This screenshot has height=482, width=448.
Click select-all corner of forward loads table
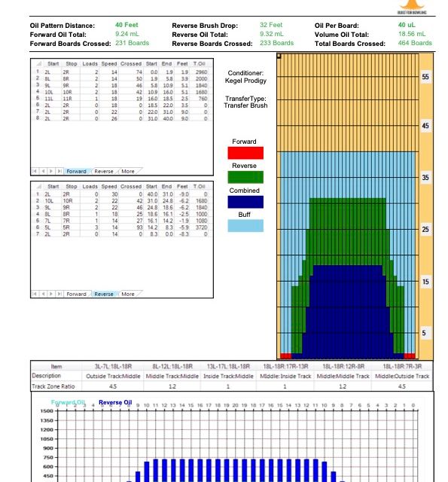pyautogui.click(x=38, y=63)
